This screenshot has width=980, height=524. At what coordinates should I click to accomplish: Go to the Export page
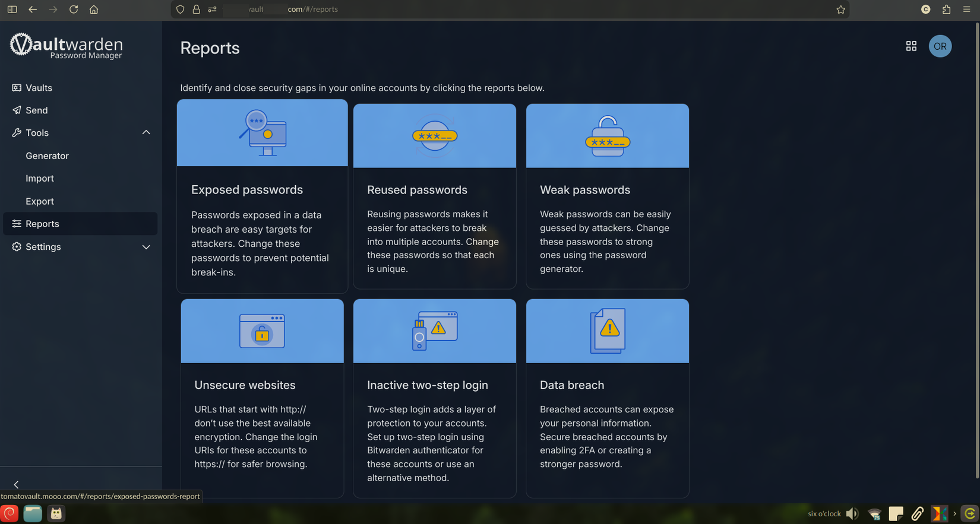pyautogui.click(x=39, y=201)
